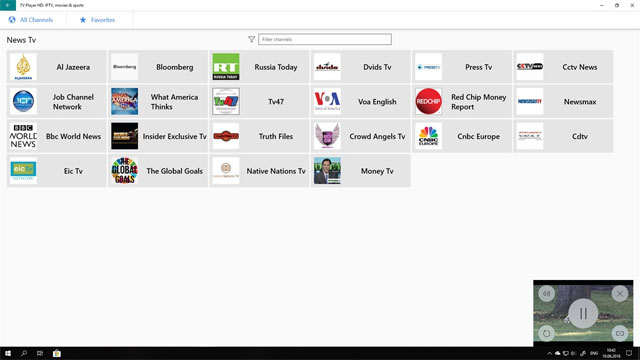This screenshot has height=360, width=640.
Task: Open the notification center icon
Action: 629,353
